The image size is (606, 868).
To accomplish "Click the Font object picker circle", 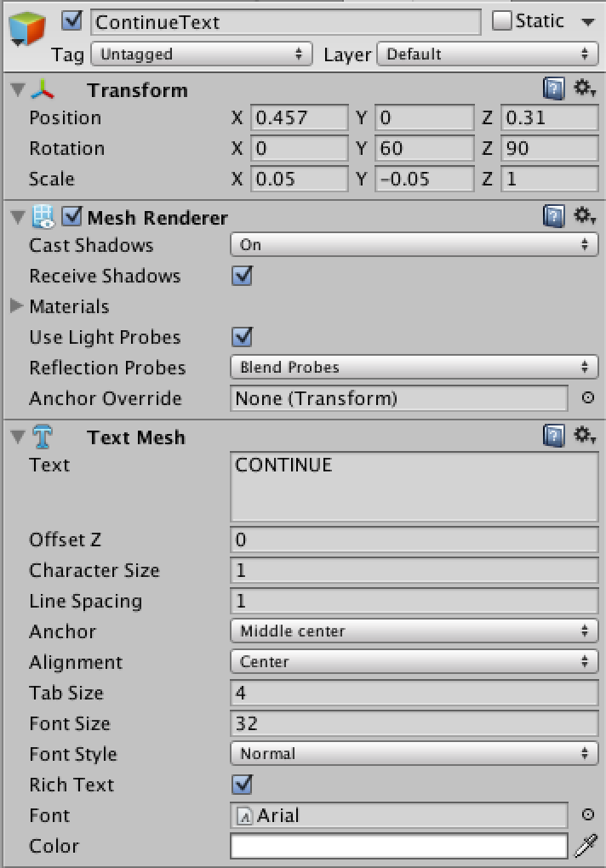I will click(587, 815).
